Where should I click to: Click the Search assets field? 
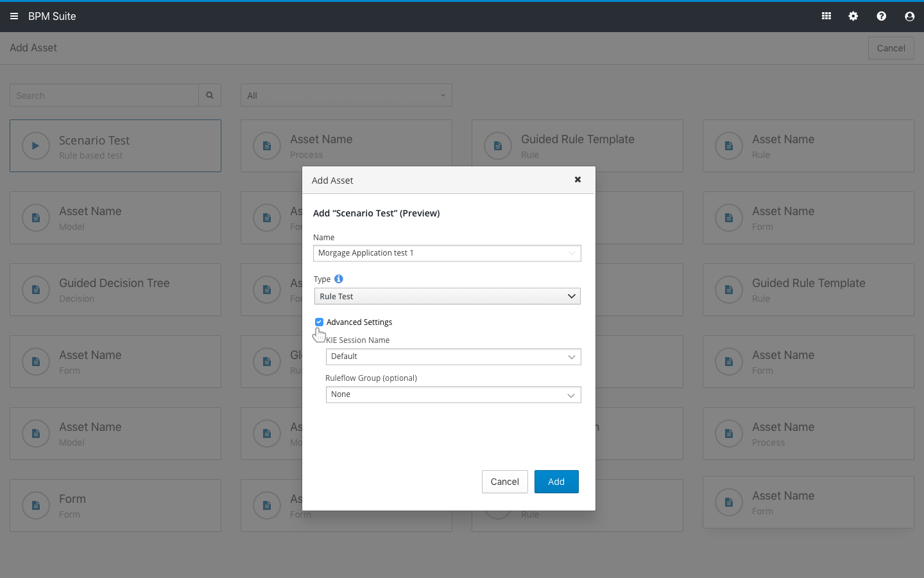point(104,95)
